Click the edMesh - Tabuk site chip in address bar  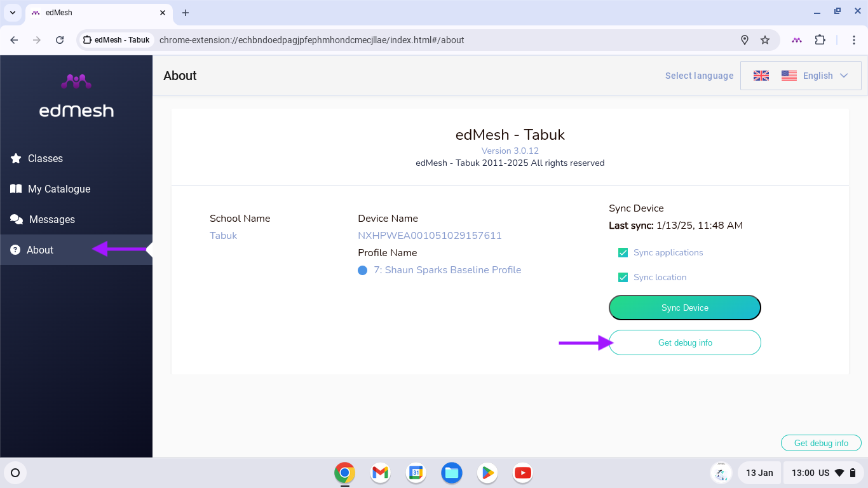click(116, 40)
